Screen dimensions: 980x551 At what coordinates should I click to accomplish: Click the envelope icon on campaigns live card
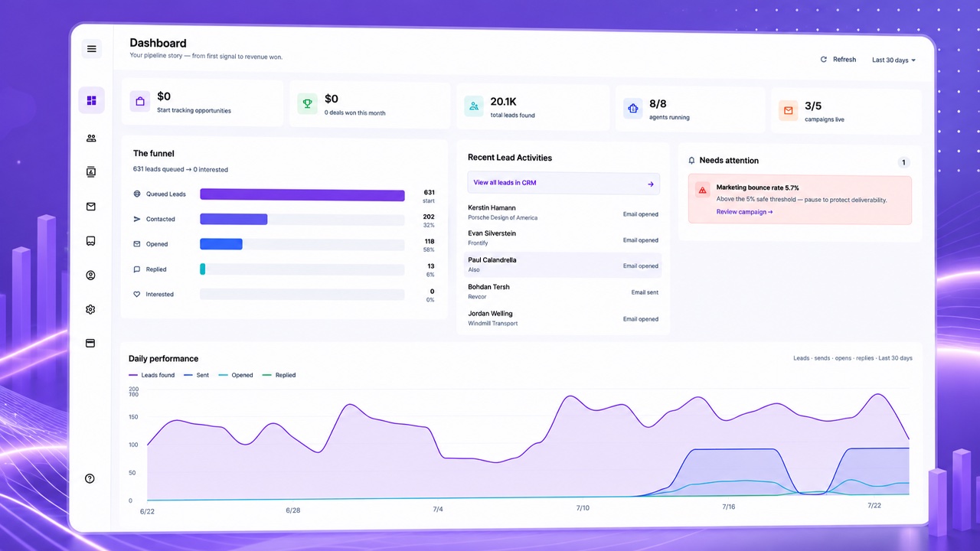tap(788, 111)
